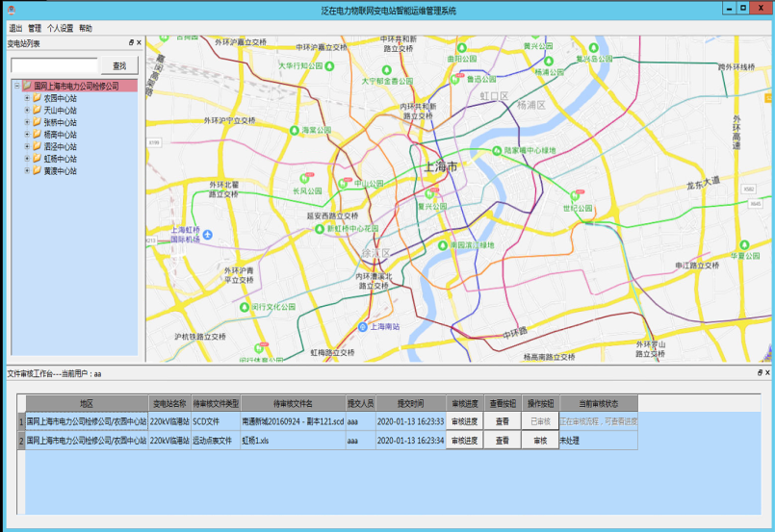Click 审核进度 for the SCD文件 row

[x=465, y=421]
